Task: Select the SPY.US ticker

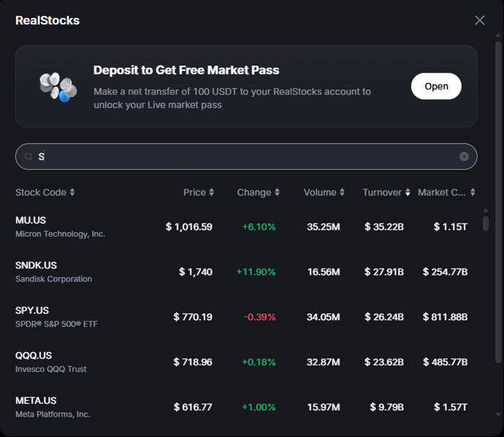Action: coord(32,310)
